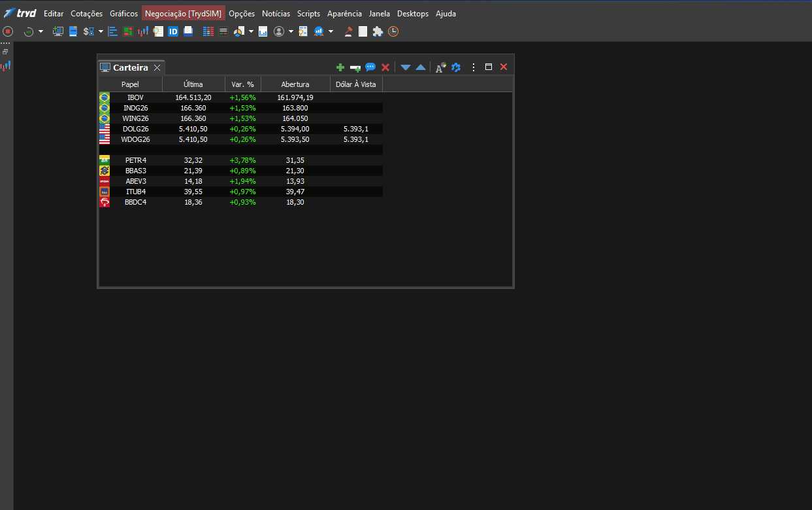Open the Opções menu

[242, 13]
